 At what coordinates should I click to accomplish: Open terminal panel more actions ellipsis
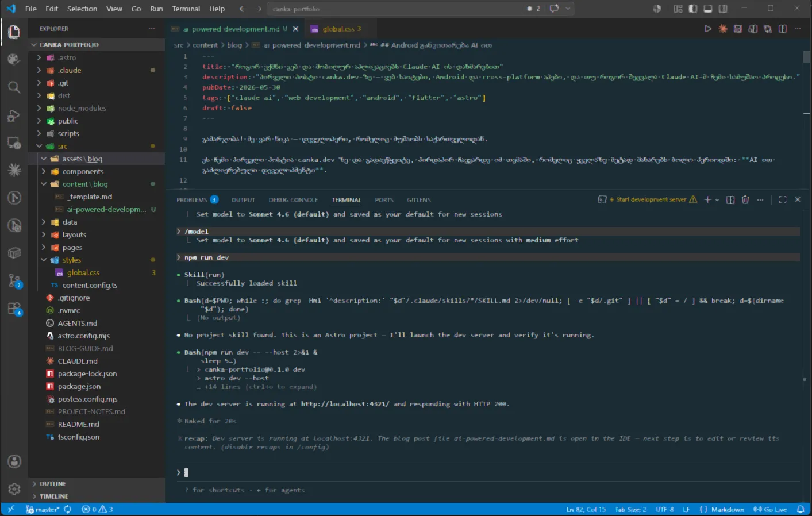tap(760, 199)
